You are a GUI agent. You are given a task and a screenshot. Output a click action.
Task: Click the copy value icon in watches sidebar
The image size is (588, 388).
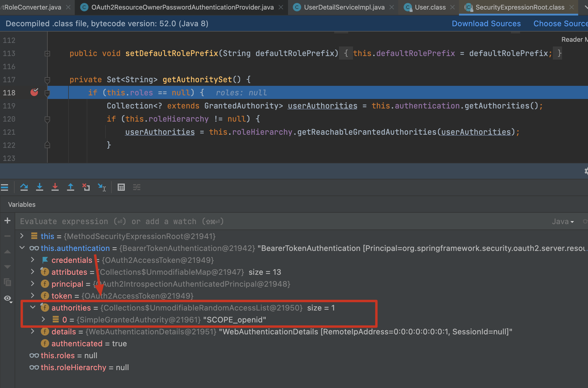pos(7,282)
